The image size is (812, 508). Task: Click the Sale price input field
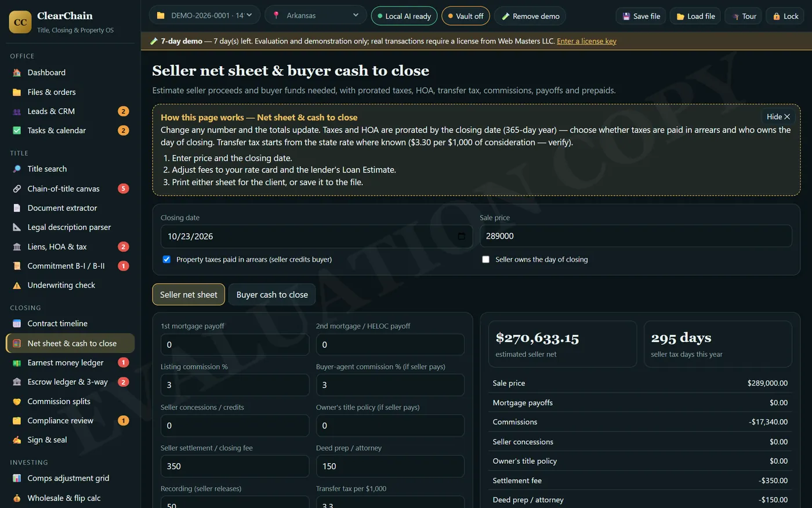click(636, 236)
